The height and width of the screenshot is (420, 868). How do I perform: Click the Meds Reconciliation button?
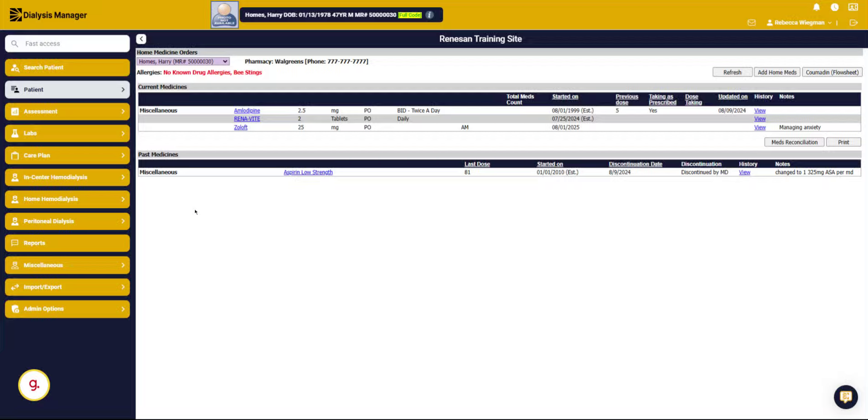pos(794,142)
